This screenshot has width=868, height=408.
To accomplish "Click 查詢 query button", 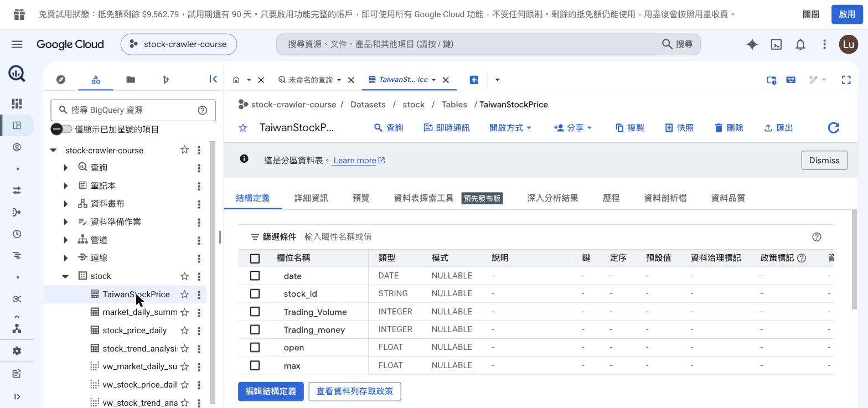I will click(x=389, y=128).
